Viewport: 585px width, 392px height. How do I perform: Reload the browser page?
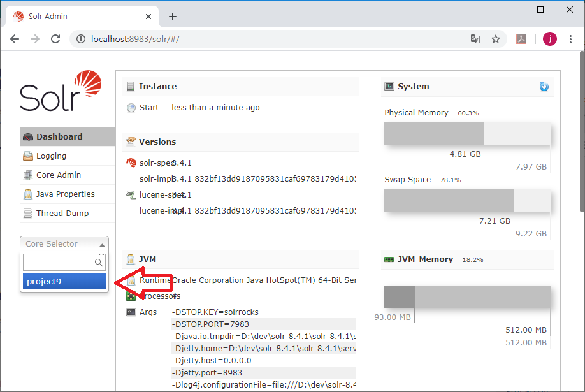point(55,39)
